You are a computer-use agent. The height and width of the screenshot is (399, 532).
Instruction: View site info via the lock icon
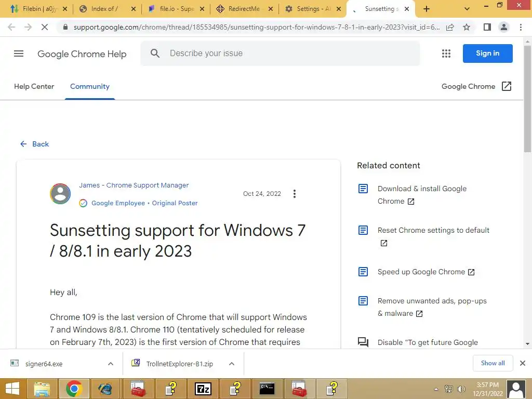tap(65, 27)
